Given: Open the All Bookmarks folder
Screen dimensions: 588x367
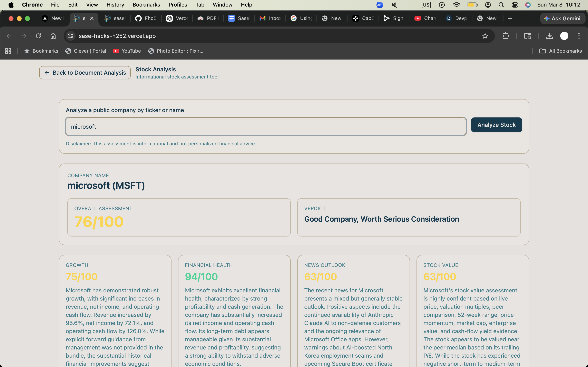Looking at the screenshot, I should tap(561, 51).
